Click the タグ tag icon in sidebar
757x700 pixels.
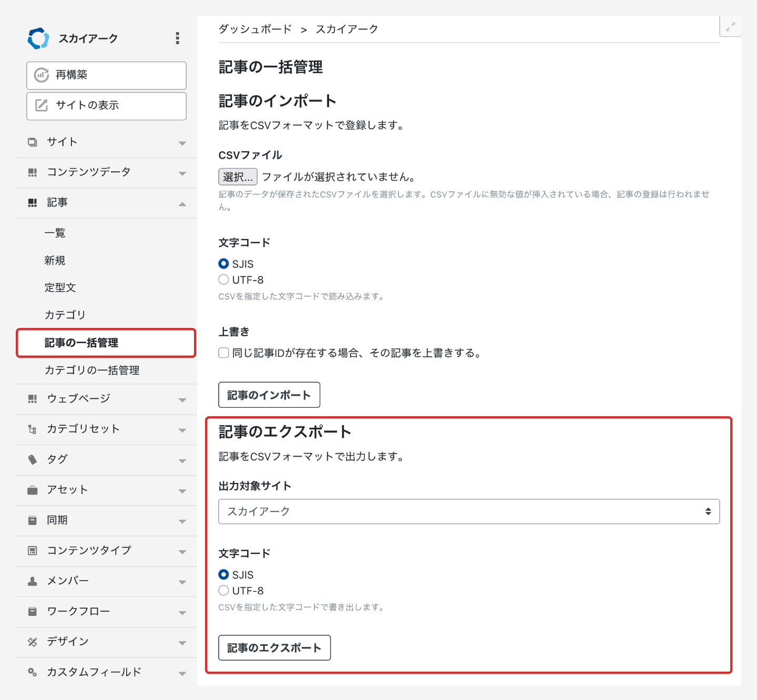point(33,460)
